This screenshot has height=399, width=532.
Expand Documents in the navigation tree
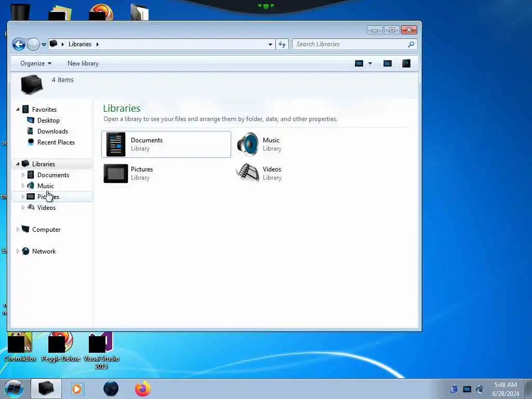coord(23,175)
